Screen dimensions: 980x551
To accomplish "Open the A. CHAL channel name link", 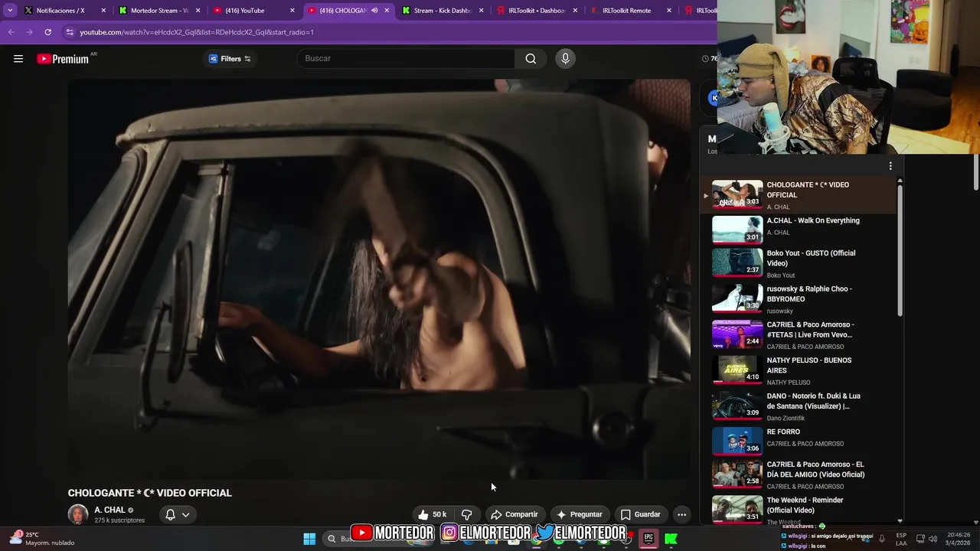I will point(109,510).
